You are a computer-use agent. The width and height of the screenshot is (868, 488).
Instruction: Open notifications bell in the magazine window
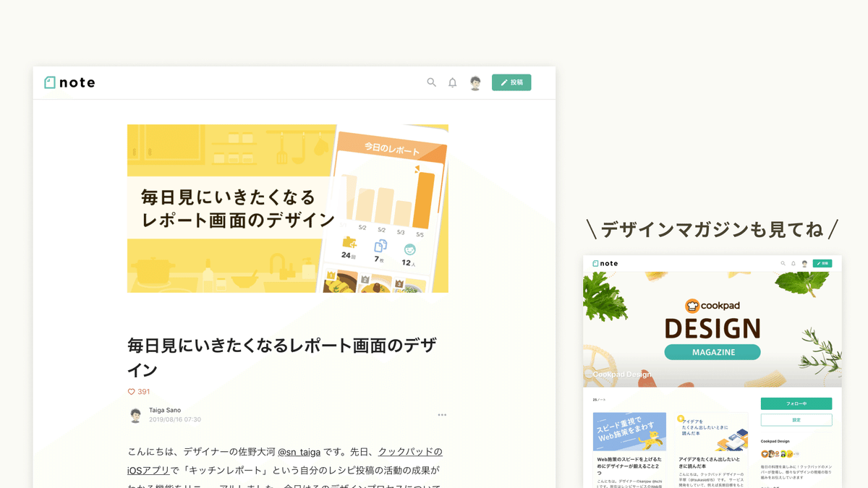click(793, 263)
